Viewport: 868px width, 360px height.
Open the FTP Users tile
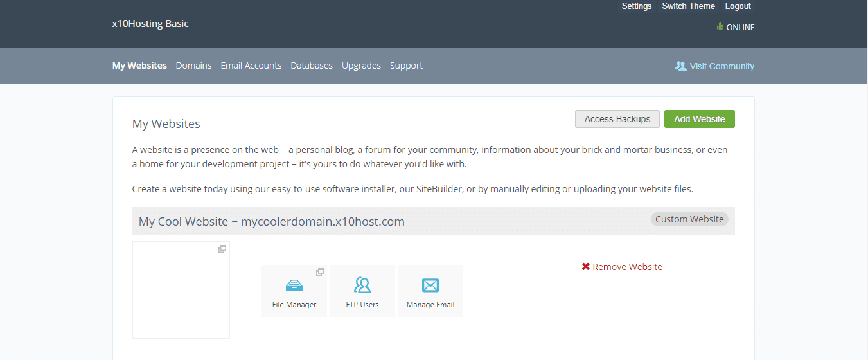[362, 291]
